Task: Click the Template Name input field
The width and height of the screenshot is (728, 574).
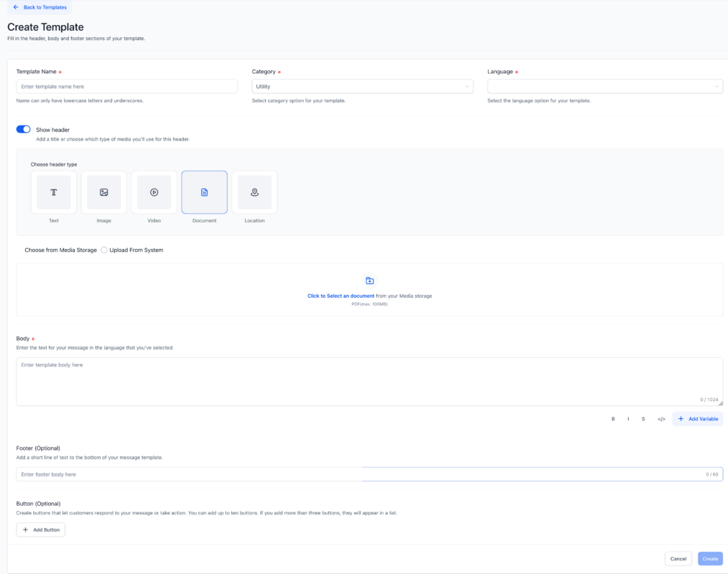Action: (x=126, y=85)
